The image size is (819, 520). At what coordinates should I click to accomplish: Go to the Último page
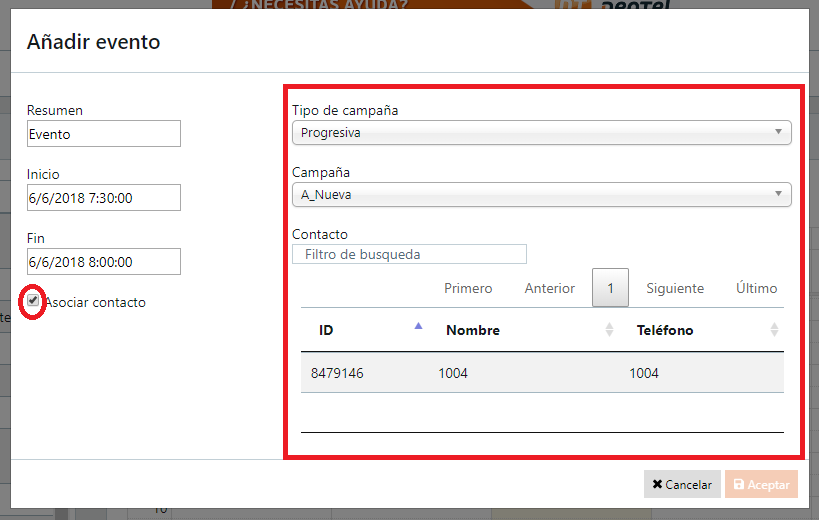click(756, 288)
